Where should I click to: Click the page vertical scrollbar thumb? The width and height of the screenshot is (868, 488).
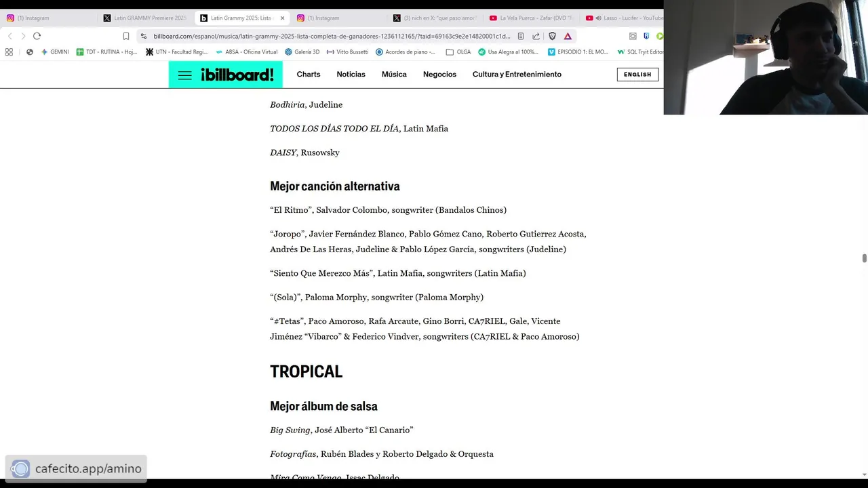[864, 258]
